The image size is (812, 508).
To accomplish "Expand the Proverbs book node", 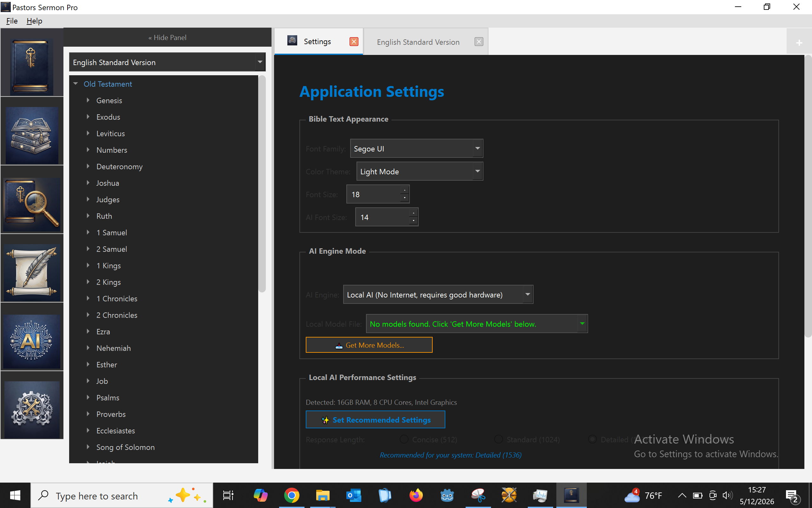I will pos(88,414).
